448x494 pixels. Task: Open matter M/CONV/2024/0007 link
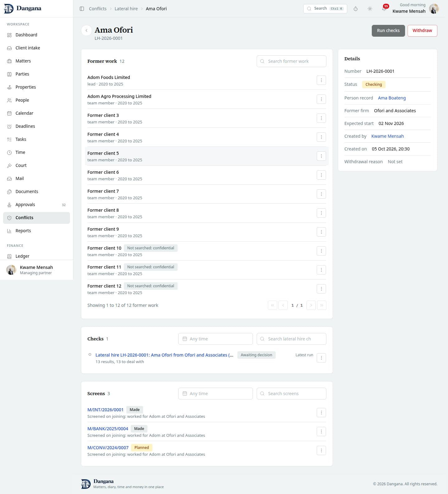pos(108,448)
